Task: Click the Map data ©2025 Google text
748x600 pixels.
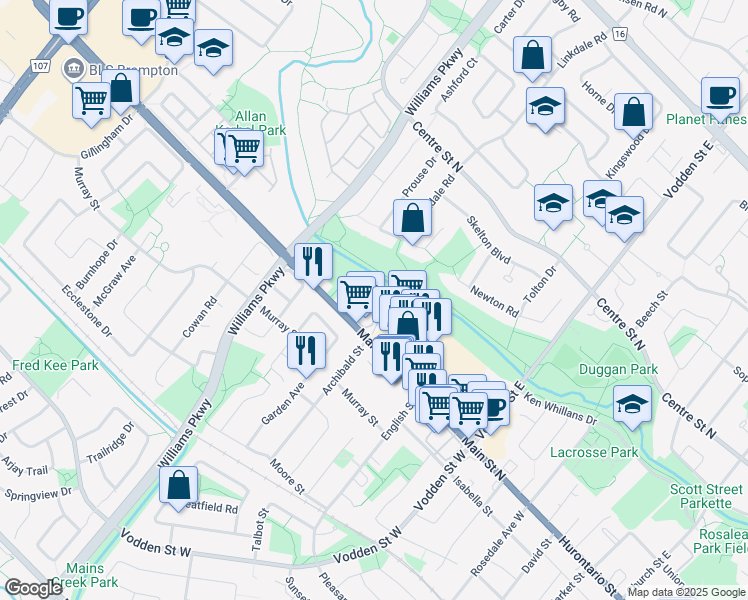Action: [x=686, y=592]
